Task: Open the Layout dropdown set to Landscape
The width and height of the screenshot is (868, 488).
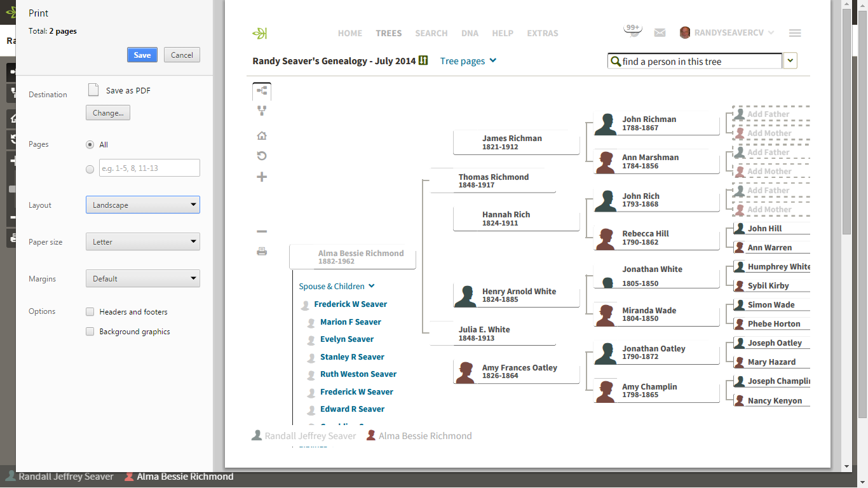Action: [x=142, y=205]
